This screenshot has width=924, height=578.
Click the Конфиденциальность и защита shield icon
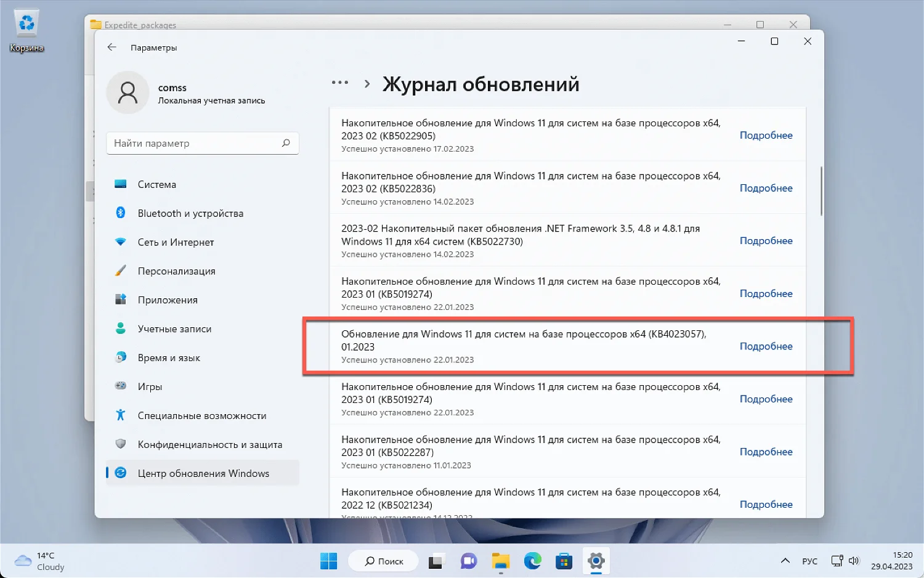[x=121, y=444]
